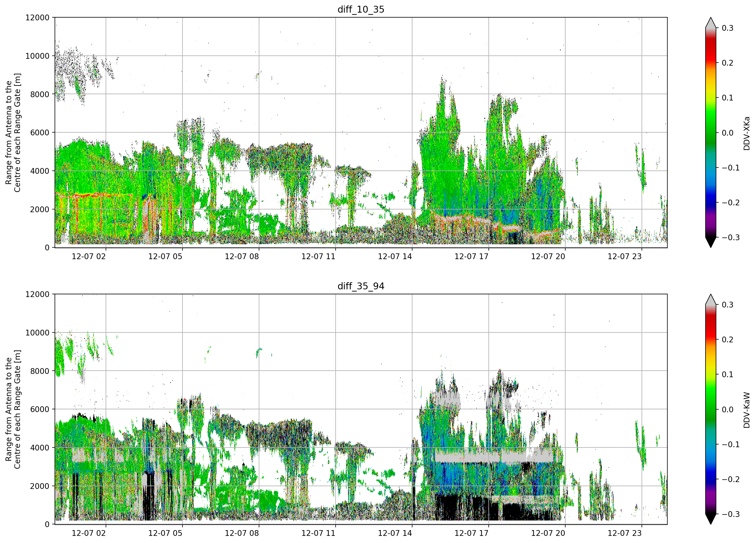The image size is (756, 543).
Task: Click the bottom colorbar upper gray arrow
Action: tap(711, 299)
